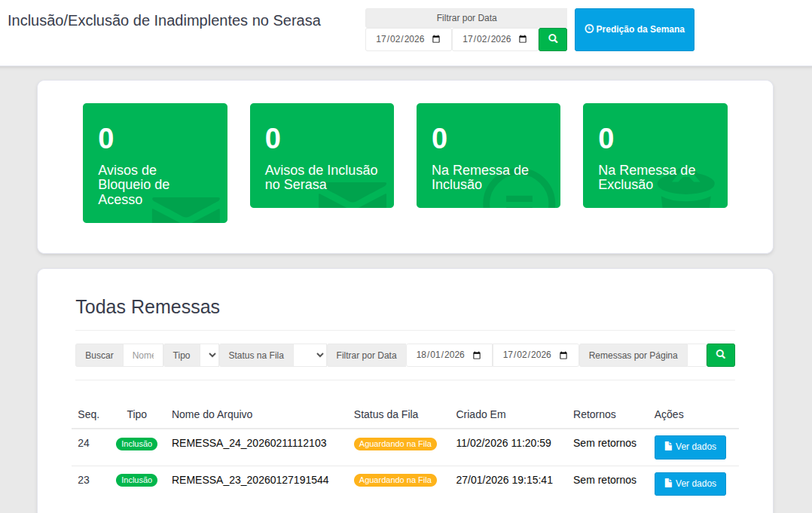
Task: Click the green search icon beside the top date filter
Action: (x=553, y=39)
